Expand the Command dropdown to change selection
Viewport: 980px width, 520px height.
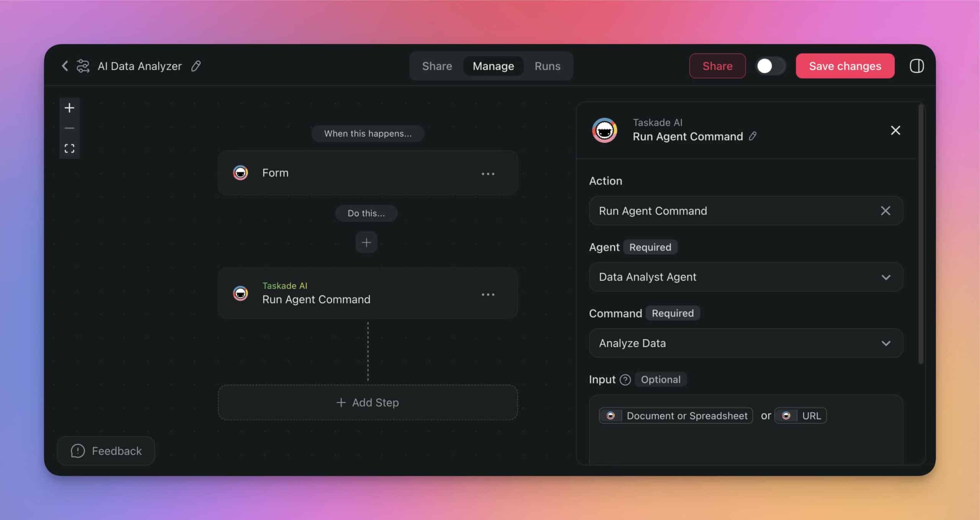tap(744, 343)
